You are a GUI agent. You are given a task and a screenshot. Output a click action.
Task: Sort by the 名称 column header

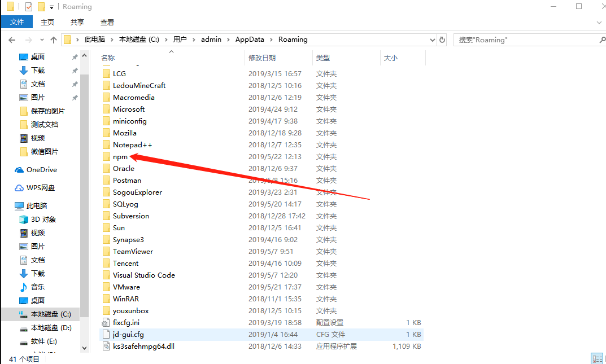108,58
